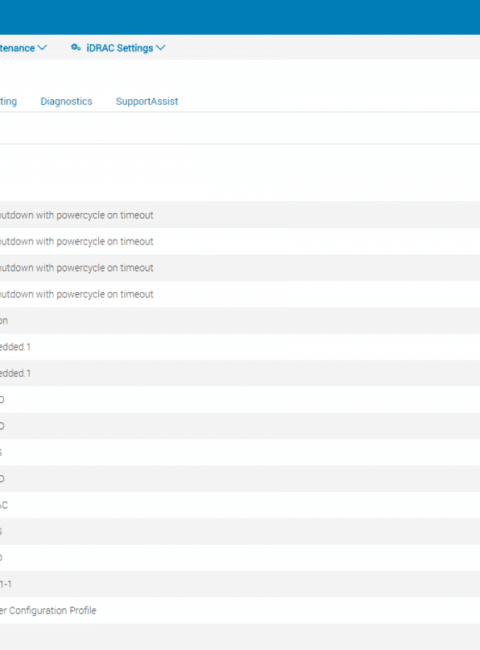This screenshot has height=650, width=480.
Task: Expand the Maintenance menu chevron
Action: point(42,48)
